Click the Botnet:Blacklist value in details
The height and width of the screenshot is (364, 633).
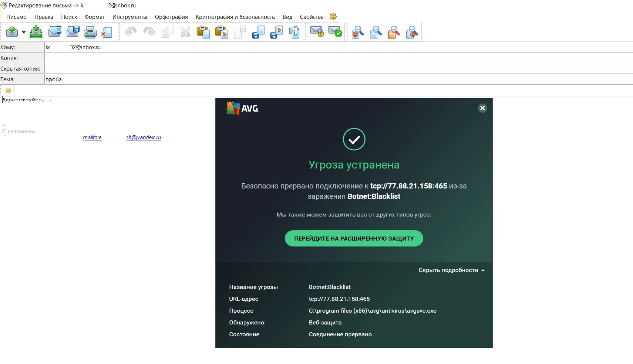pyautogui.click(x=330, y=287)
